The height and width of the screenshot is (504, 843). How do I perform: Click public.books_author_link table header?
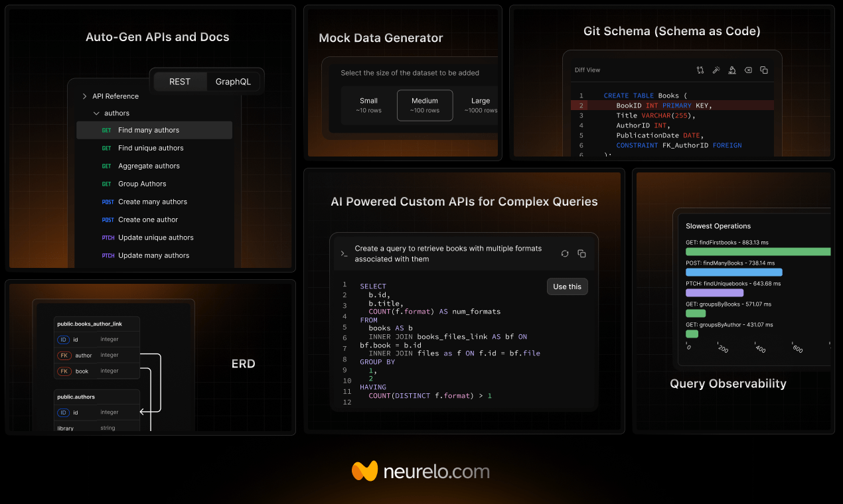(x=90, y=324)
